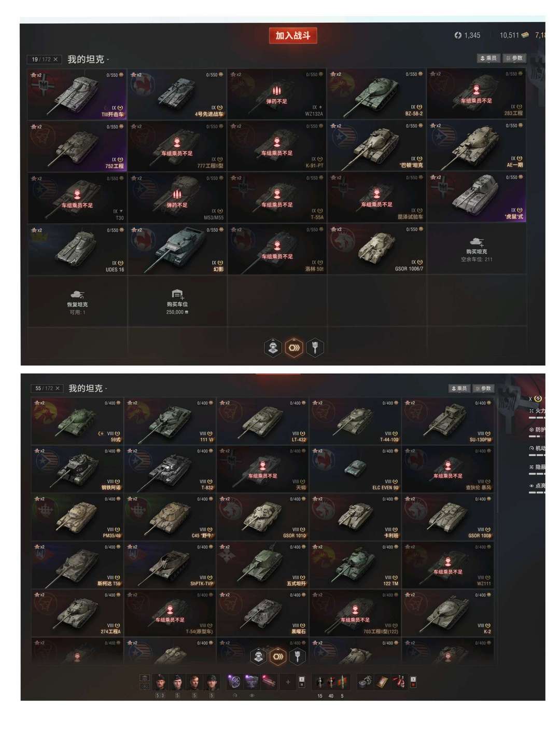Clear the 55/172 tank filter with X
The height and width of the screenshot is (739, 560).
click(x=58, y=388)
